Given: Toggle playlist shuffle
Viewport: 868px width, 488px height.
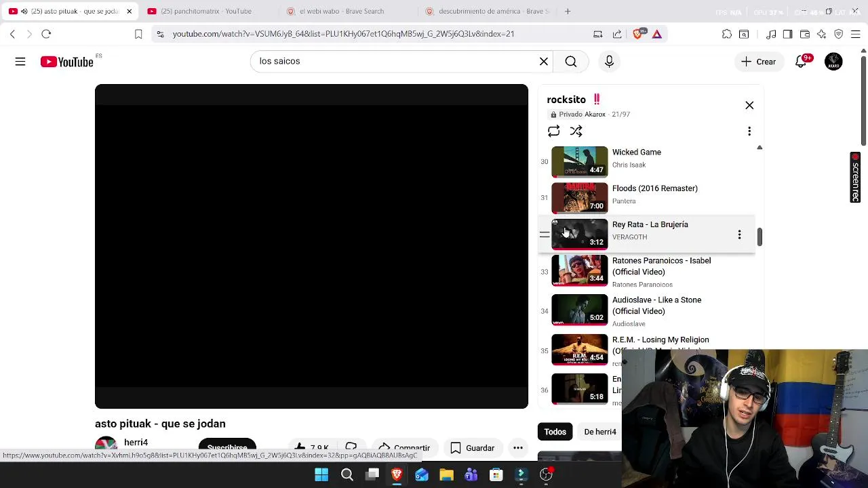Looking at the screenshot, I should point(576,131).
